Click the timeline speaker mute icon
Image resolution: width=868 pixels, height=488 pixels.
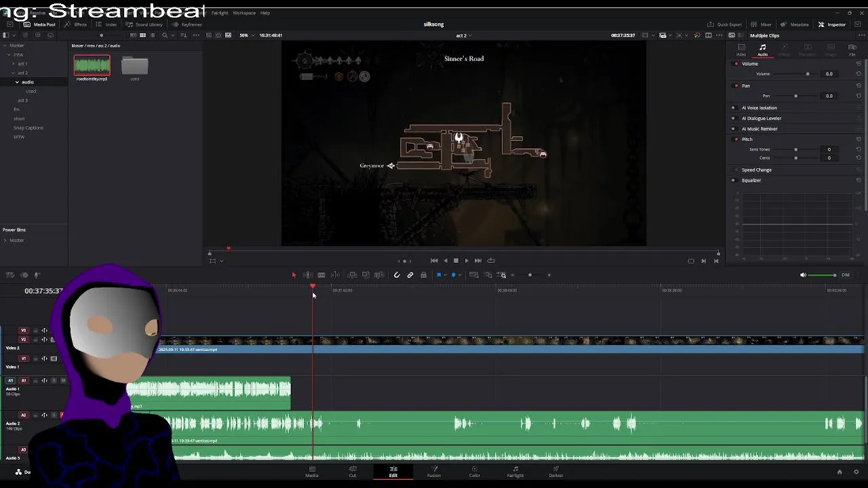pos(803,275)
